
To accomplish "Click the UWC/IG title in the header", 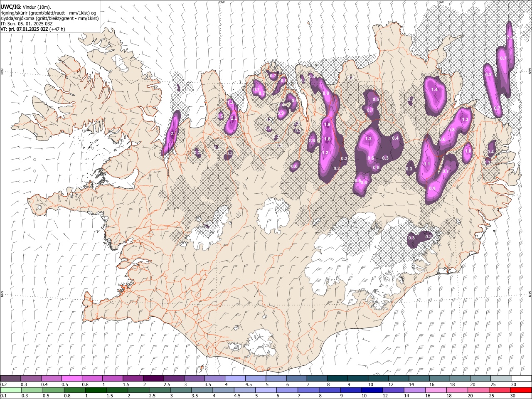I will point(10,7).
